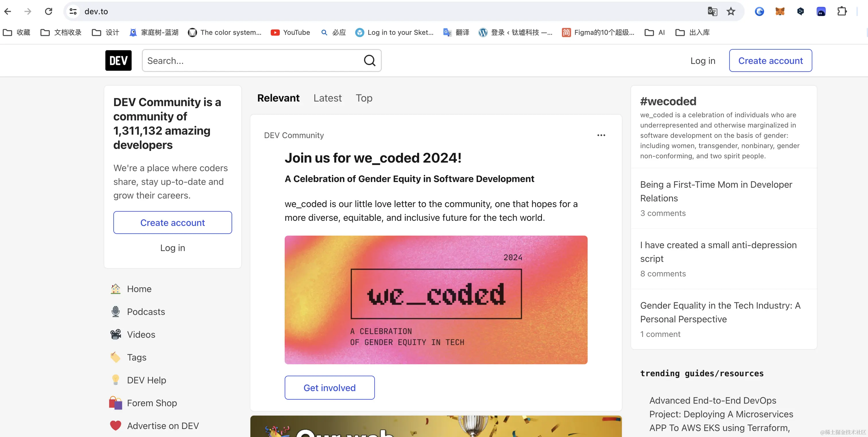
Task: Reload the page with refresh icon
Action: coord(49,11)
